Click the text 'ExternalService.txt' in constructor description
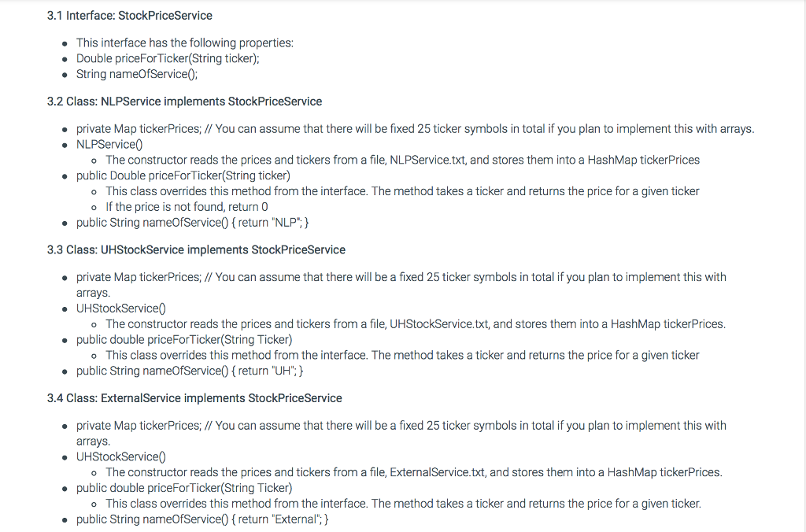 coord(438,472)
